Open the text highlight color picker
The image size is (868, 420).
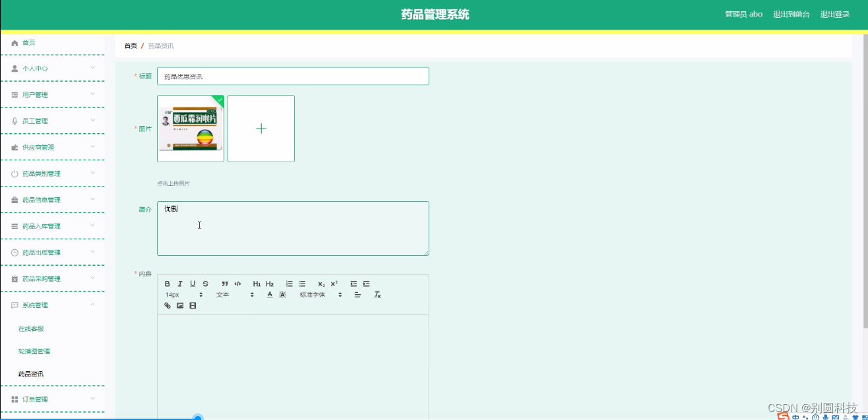point(282,294)
